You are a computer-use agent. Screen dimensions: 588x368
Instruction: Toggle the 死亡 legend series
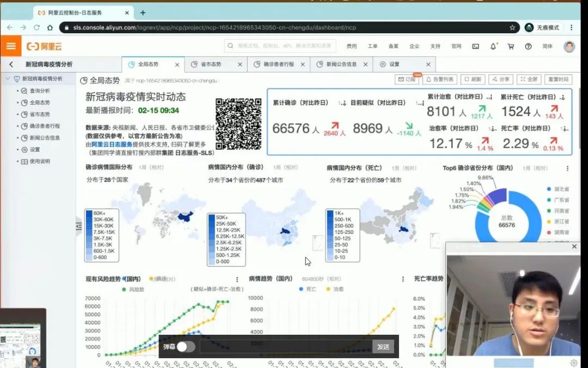(x=308, y=289)
